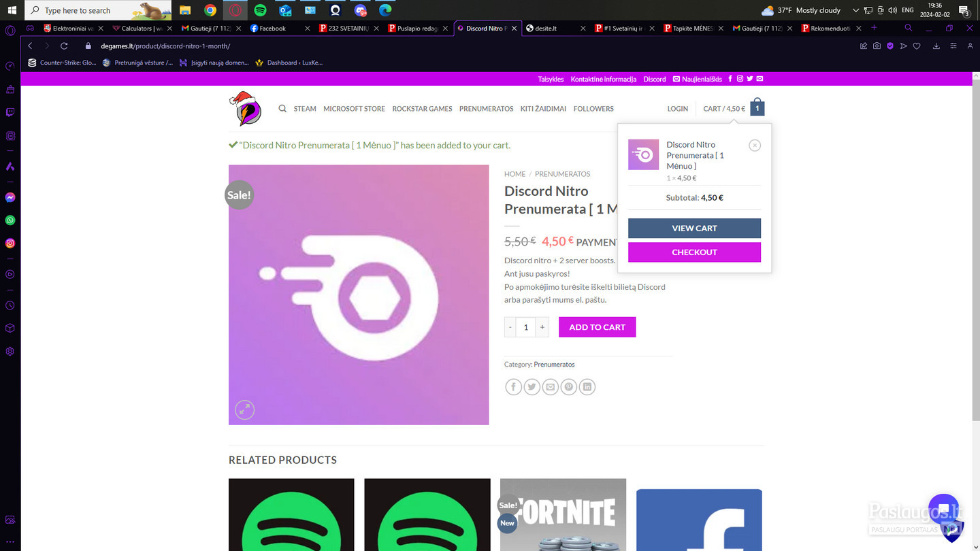Open browser settings gear in sidebar

[10, 352]
